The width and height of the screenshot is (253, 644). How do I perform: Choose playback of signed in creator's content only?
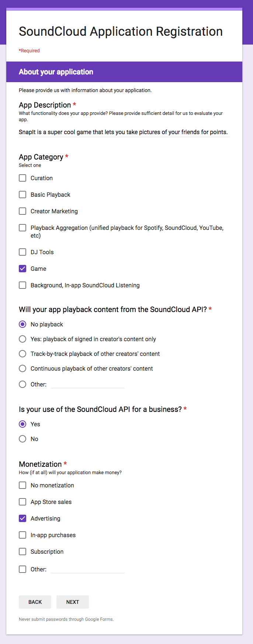tap(22, 339)
